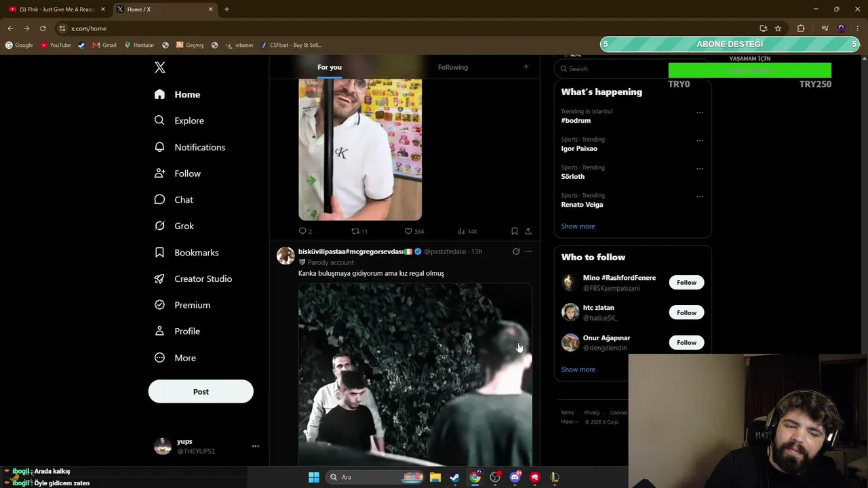
Task: Open the Haritalar bookmark
Action: 139,45
